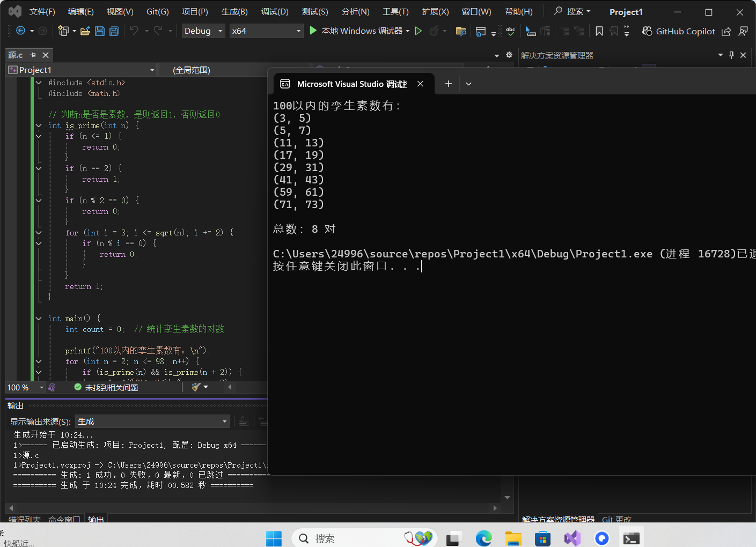Start debugging with 本地 Windows 调试器 button
Viewport: 756px width, 547px height.
(x=356, y=31)
